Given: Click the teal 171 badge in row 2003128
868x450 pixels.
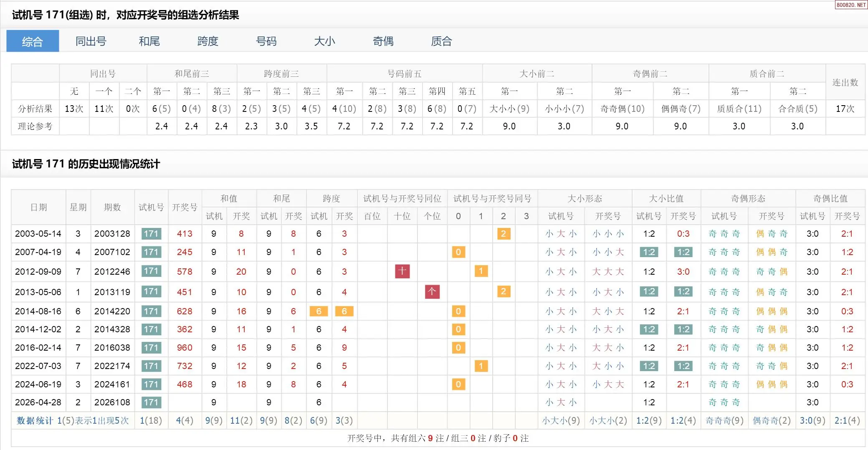Looking at the screenshot, I should tap(151, 234).
